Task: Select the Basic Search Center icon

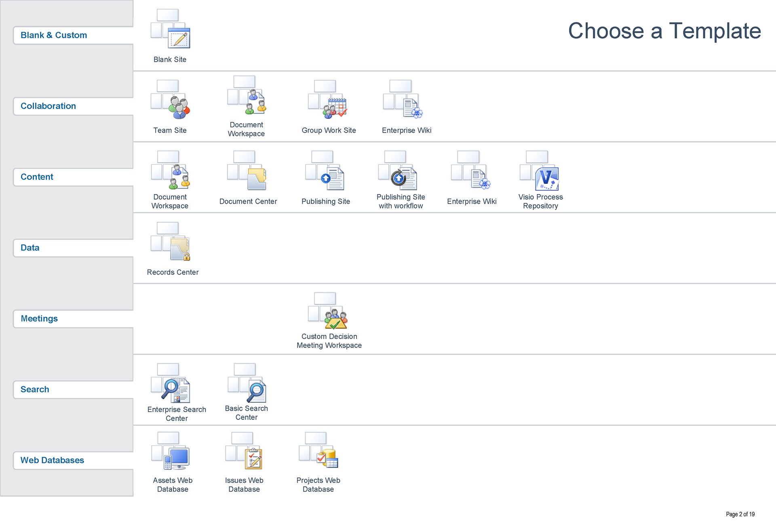Action: (x=247, y=383)
